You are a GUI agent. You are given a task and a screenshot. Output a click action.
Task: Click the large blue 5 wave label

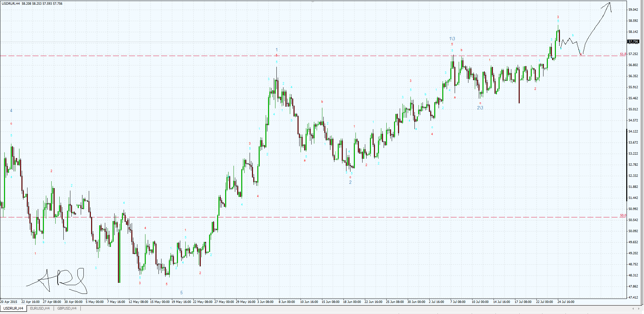point(181,293)
